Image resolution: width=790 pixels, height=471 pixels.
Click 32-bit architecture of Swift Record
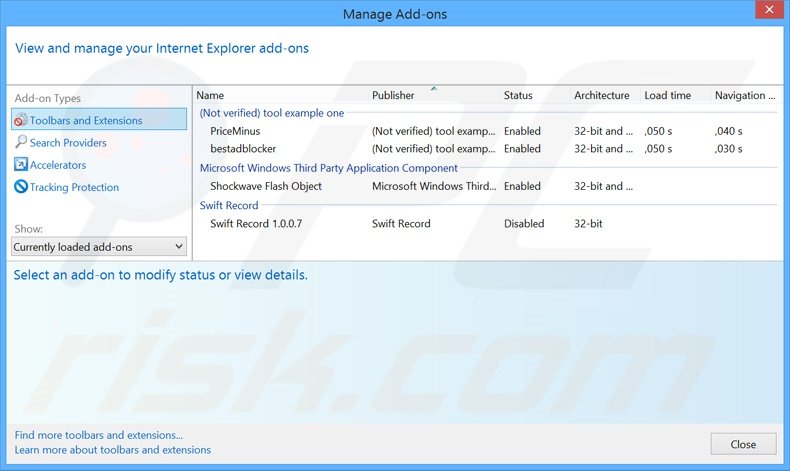point(588,223)
